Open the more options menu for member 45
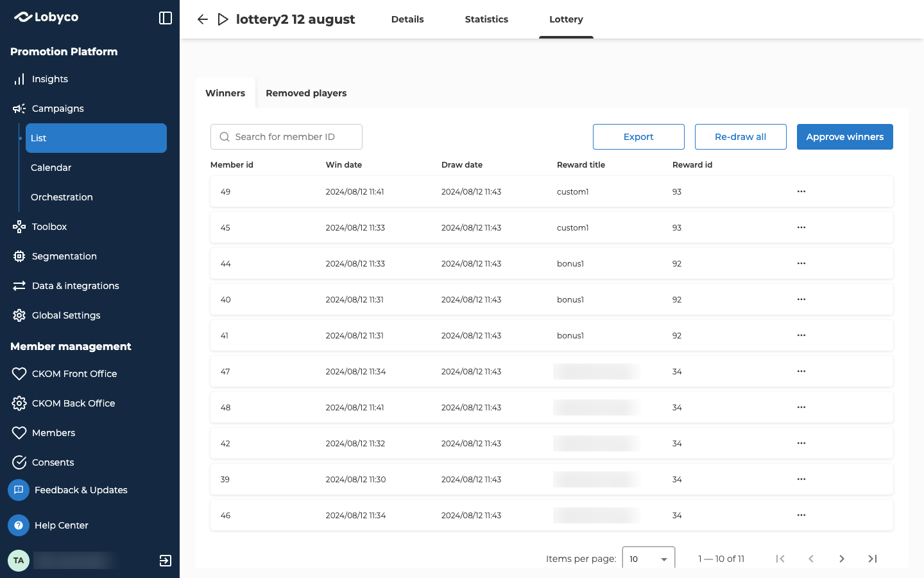Image resolution: width=924 pixels, height=578 pixels. tap(801, 227)
